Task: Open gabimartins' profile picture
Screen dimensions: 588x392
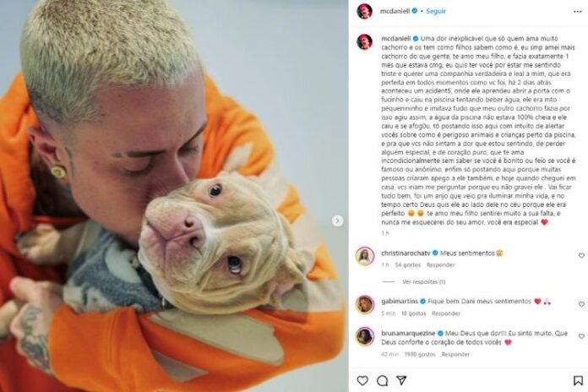Action: point(364,305)
